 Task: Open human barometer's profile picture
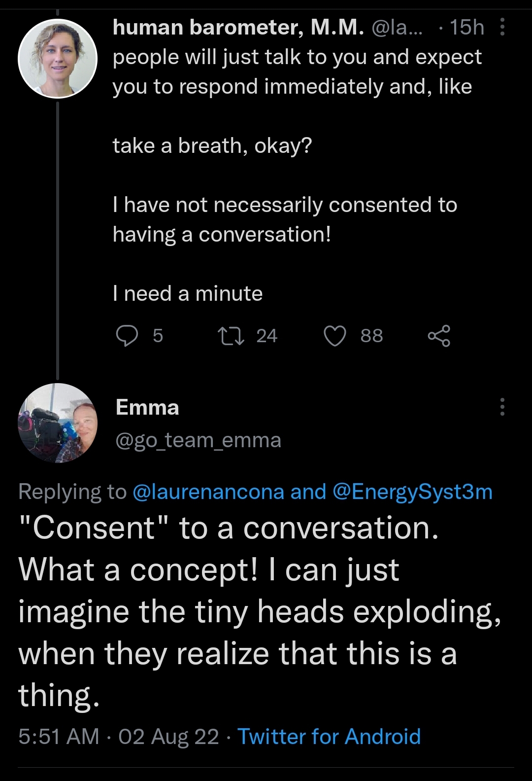58,59
